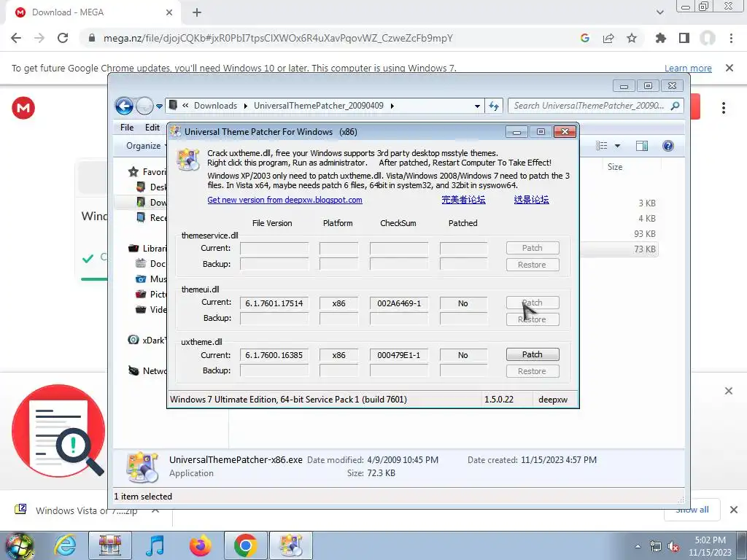
Task: Select the Favorites star in navigation pane
Action: tap(133, 172)
